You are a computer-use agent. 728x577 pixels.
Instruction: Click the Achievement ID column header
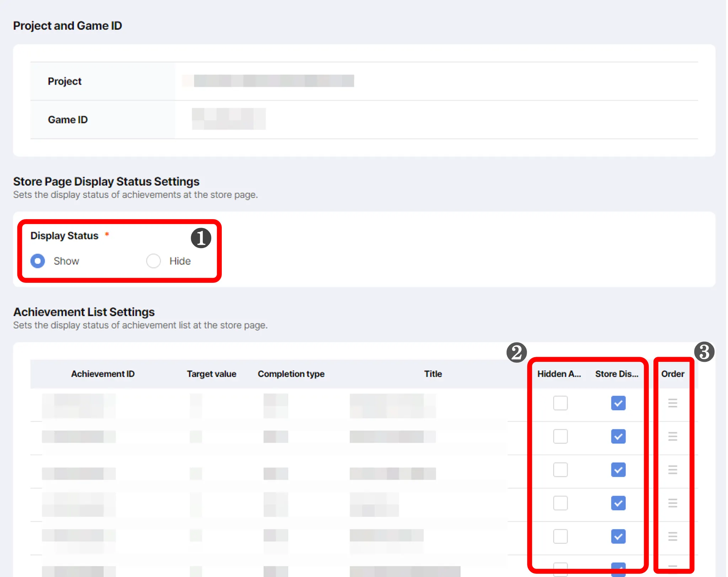103,374
